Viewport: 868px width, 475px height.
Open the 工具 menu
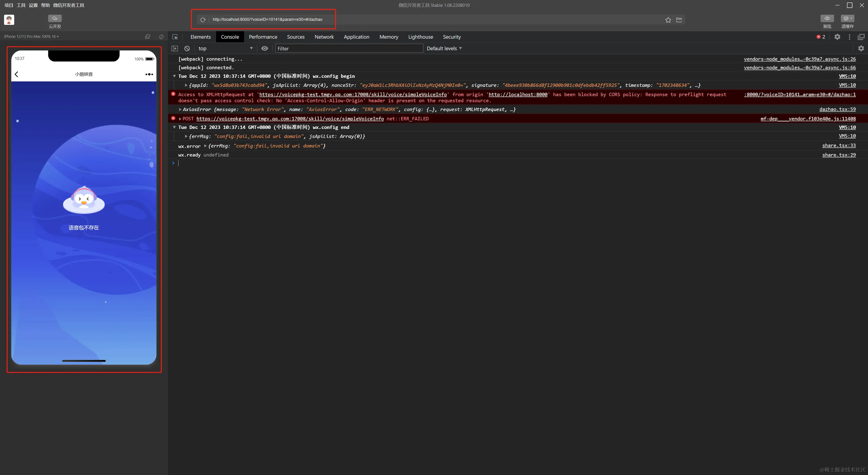21,5
